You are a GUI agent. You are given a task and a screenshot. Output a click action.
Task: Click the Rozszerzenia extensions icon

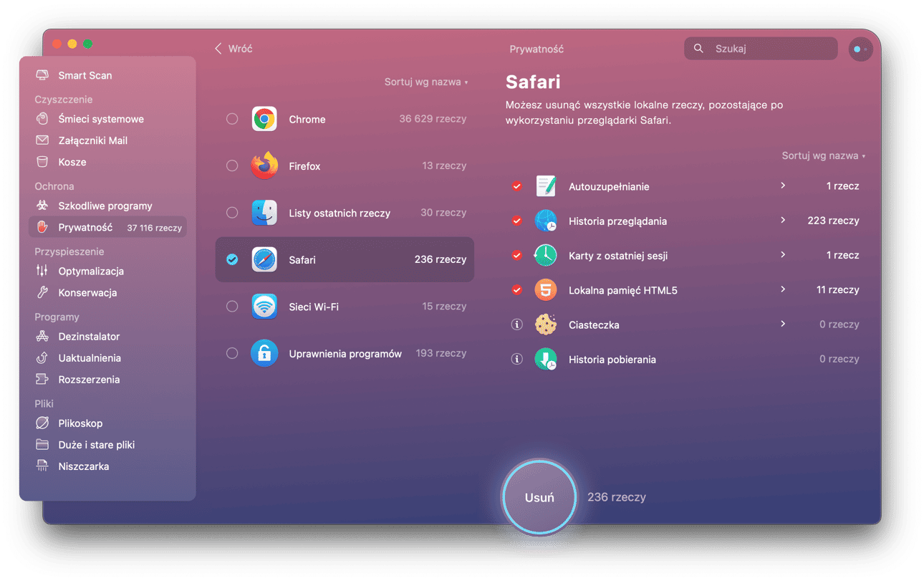42,379
